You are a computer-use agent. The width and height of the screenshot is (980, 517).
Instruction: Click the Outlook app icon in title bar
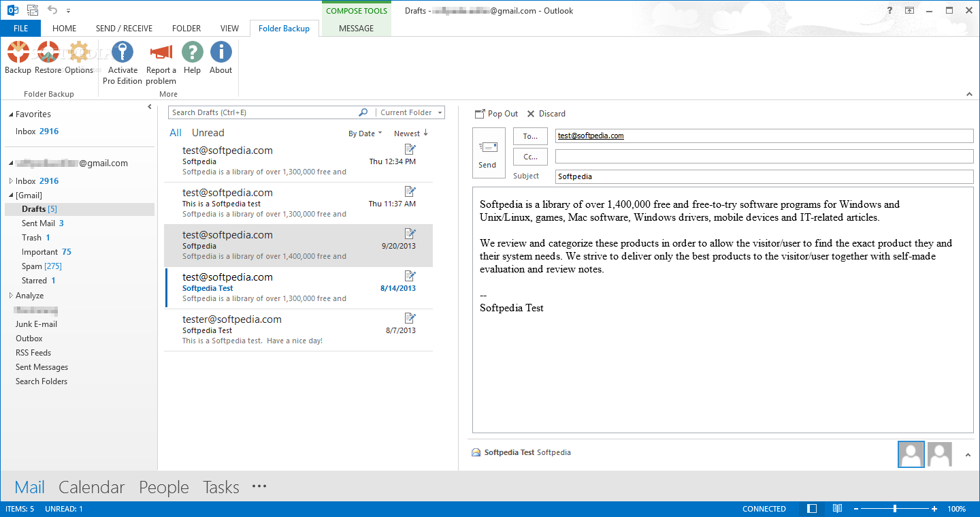[12, 10]
